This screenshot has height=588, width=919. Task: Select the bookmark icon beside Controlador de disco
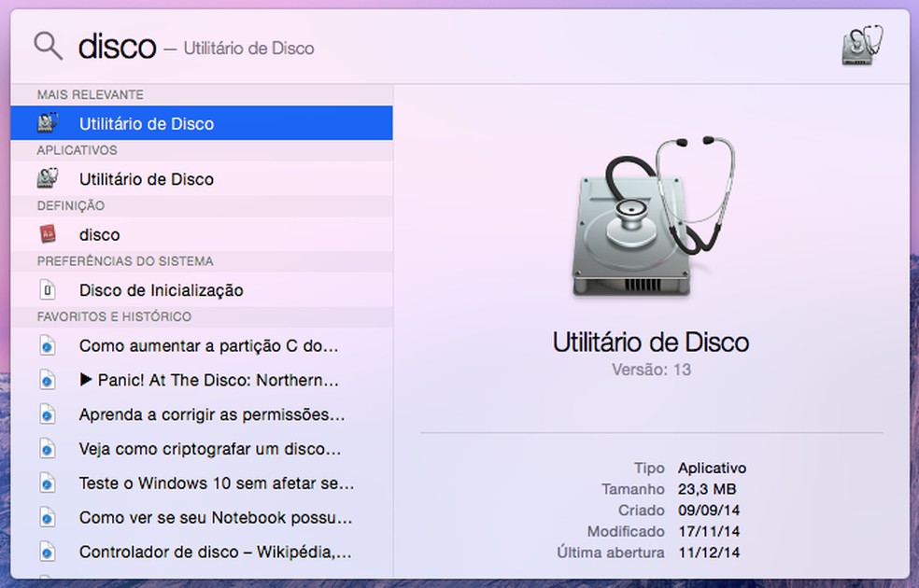click(x=46, y=552)
